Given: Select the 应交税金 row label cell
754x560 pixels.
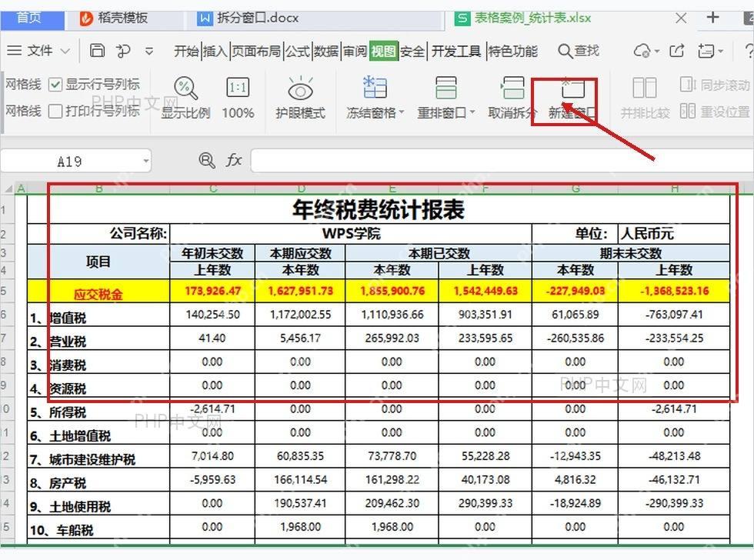Looking at the screenshot, I should [x=98, y=292].
